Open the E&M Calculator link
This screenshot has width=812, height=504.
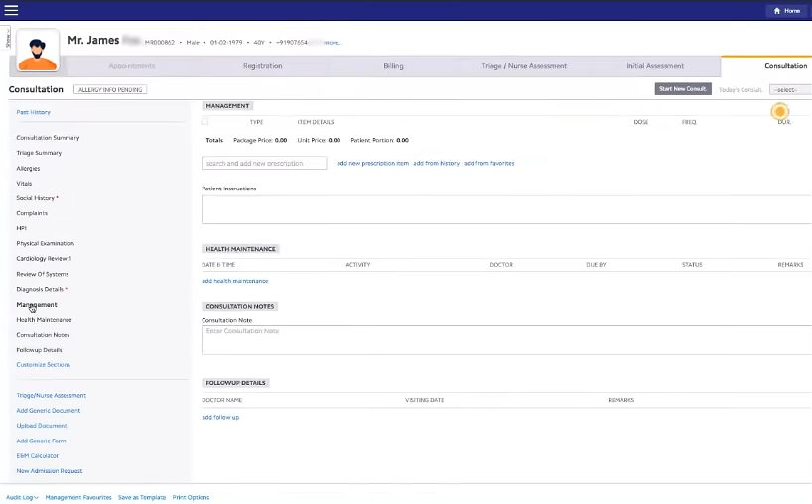point(38,455)
